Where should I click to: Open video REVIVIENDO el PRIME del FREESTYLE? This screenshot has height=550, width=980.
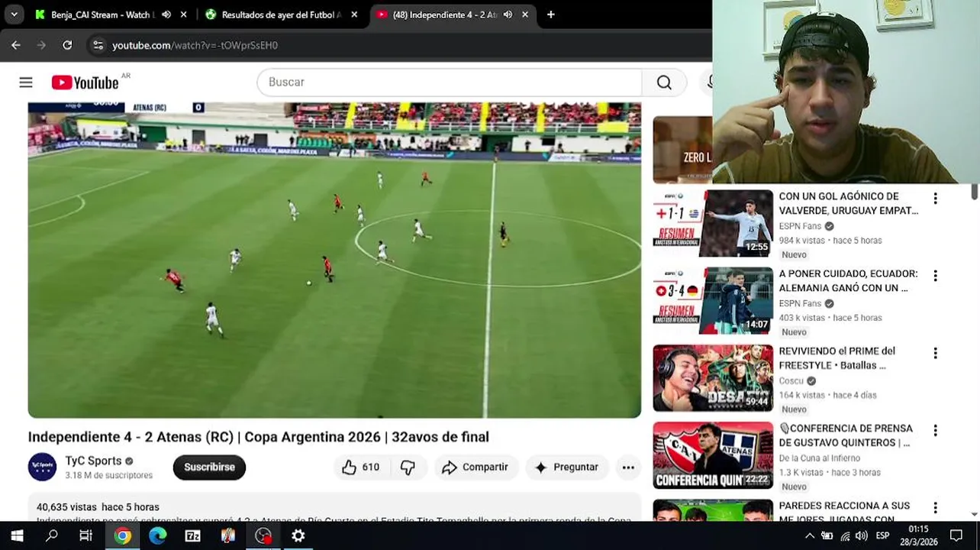pyautogui.click(x=837, y=358)
